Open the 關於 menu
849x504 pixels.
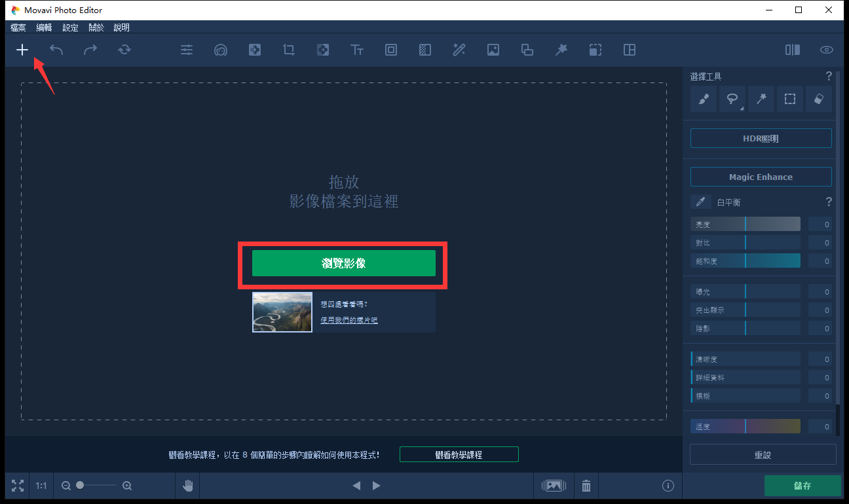96,27
